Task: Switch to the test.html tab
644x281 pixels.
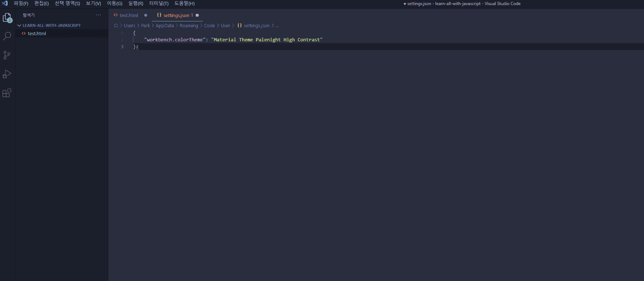Action: (x=129, y=15)
